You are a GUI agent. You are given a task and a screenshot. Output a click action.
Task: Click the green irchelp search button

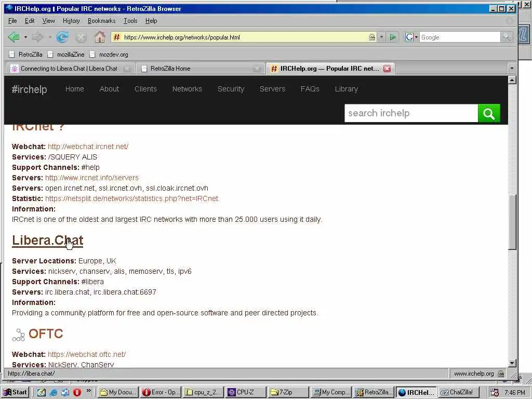(489, 113)
